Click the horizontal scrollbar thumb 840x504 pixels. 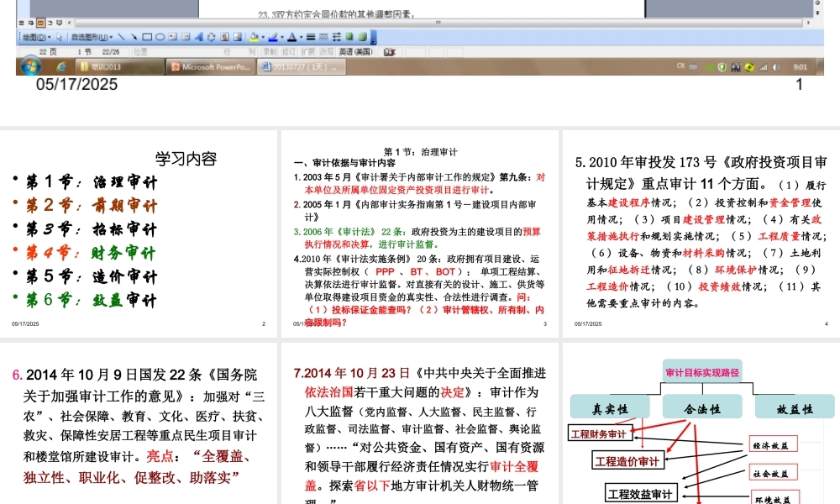(x=438, y=23)
